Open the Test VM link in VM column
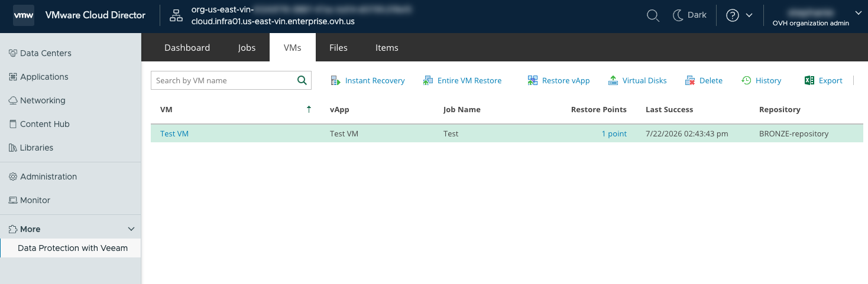 (x=174, y=133)
